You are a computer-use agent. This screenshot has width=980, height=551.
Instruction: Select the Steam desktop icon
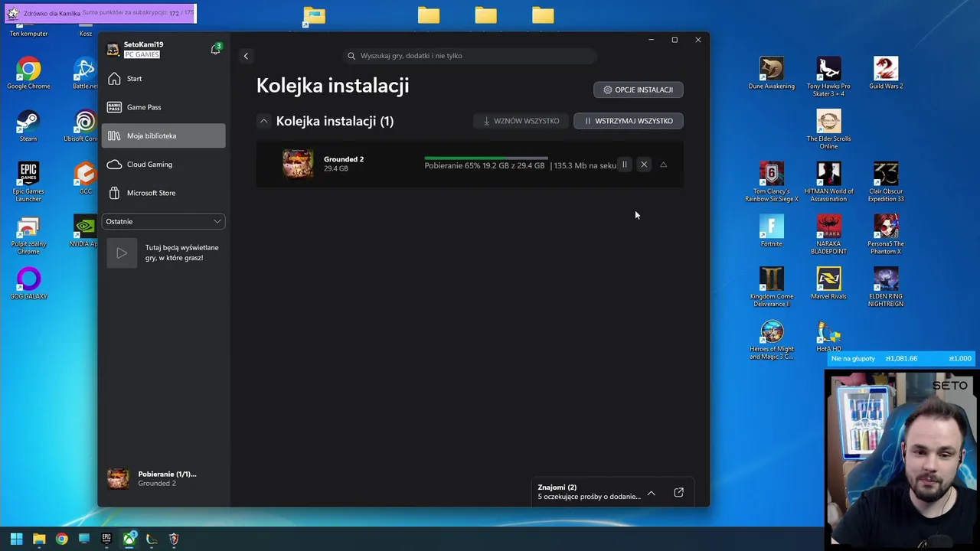(x=28, y=126)
